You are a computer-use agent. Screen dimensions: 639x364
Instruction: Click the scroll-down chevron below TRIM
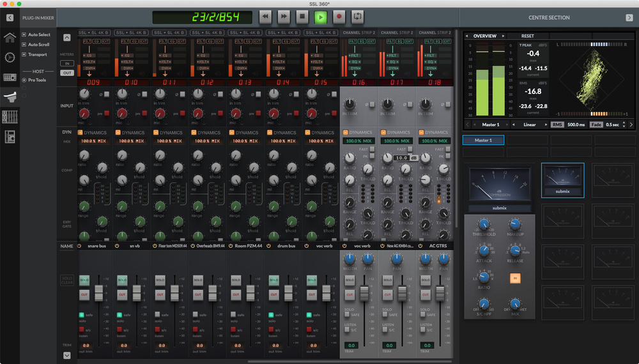pos(67,355)
